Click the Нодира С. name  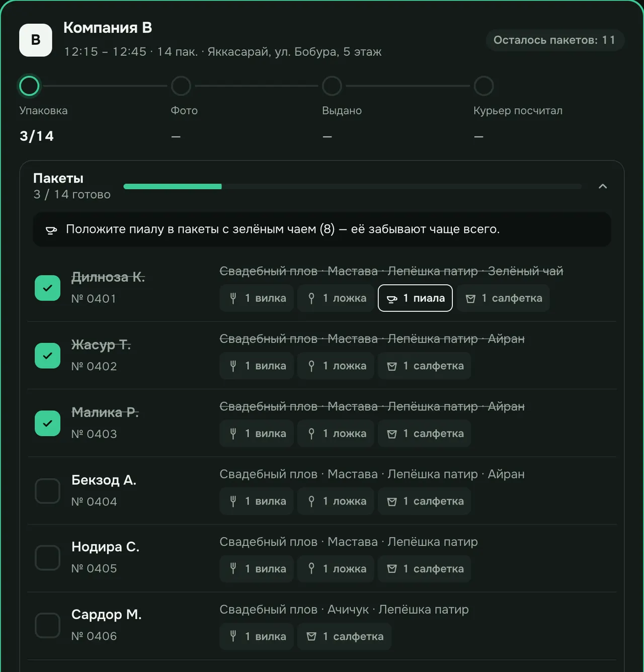[106, 547]
